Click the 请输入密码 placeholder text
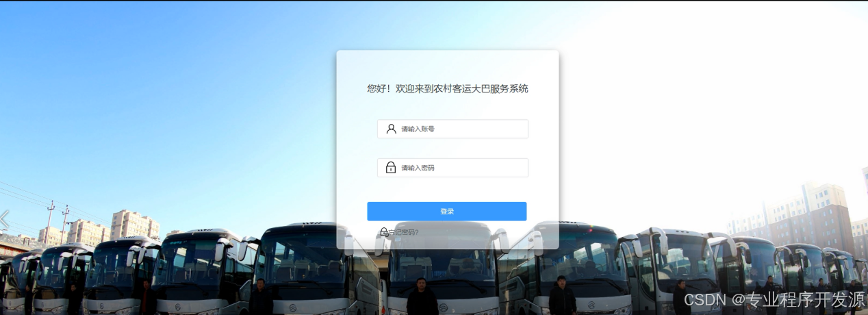The image size is (868, 315). (418, 168)
